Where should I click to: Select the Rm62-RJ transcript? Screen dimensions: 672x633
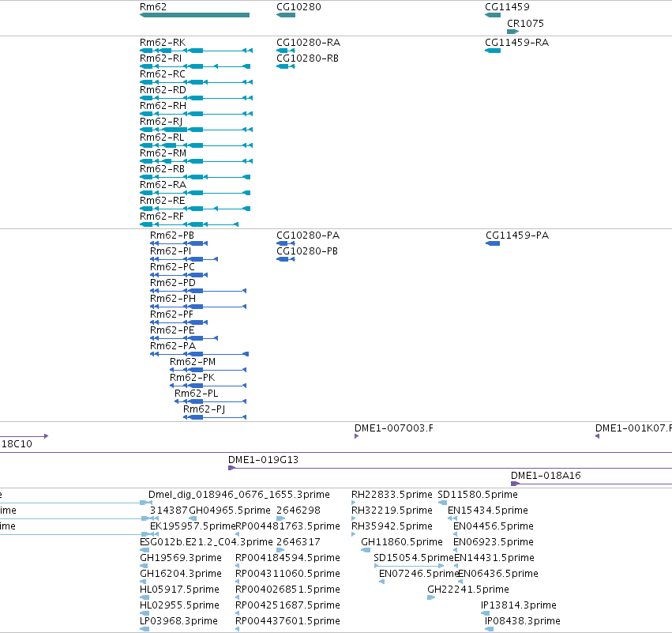pyautogui.click(x=197, y=130)
